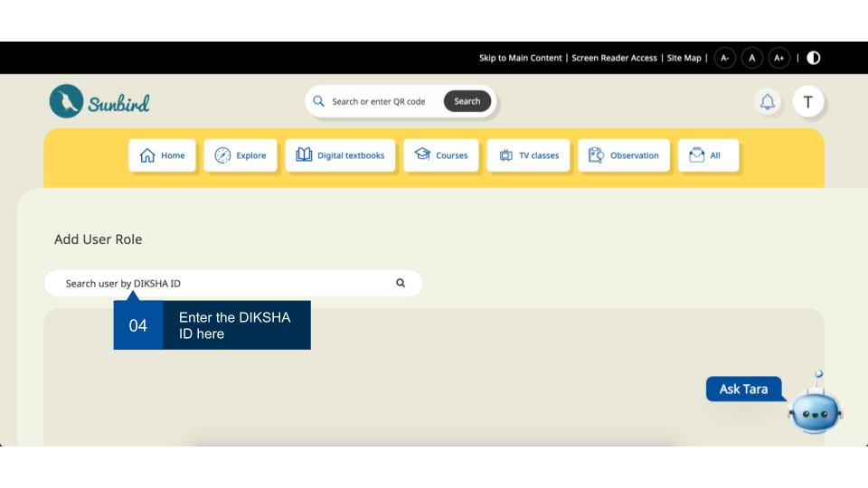The image size is (868, 488).
Task: Decrease font size with A- button
Action: [724, 58]
